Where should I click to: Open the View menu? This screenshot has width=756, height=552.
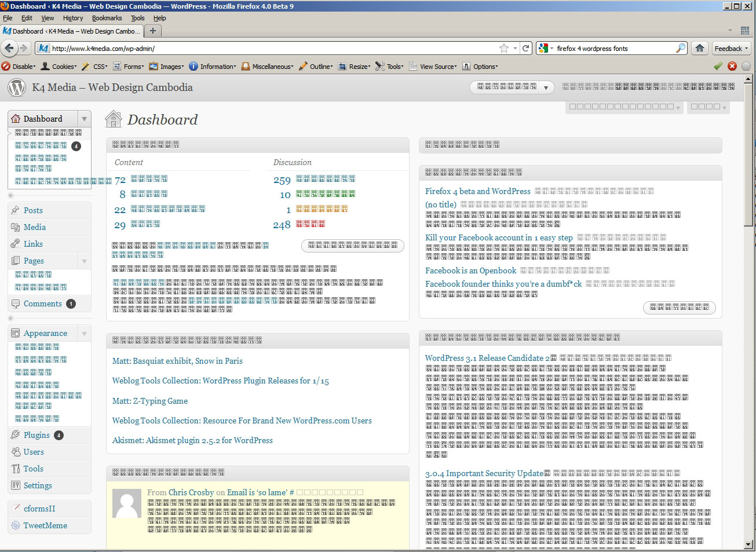pos(48,18)
